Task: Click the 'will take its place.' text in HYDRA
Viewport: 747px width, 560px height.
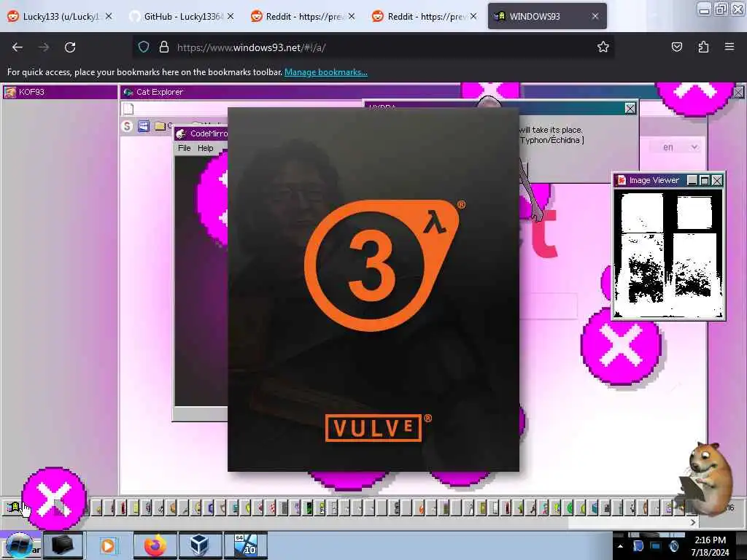Action: (x=551, y=130)
